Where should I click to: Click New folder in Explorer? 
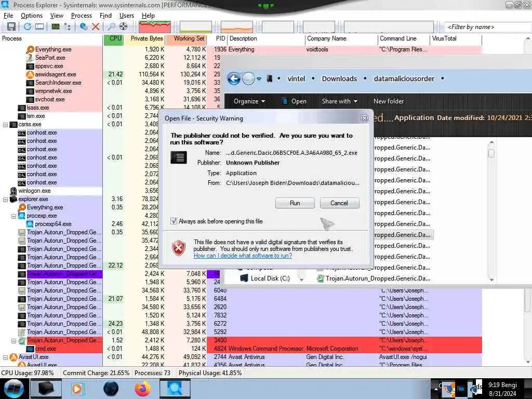tap(389, 101)
